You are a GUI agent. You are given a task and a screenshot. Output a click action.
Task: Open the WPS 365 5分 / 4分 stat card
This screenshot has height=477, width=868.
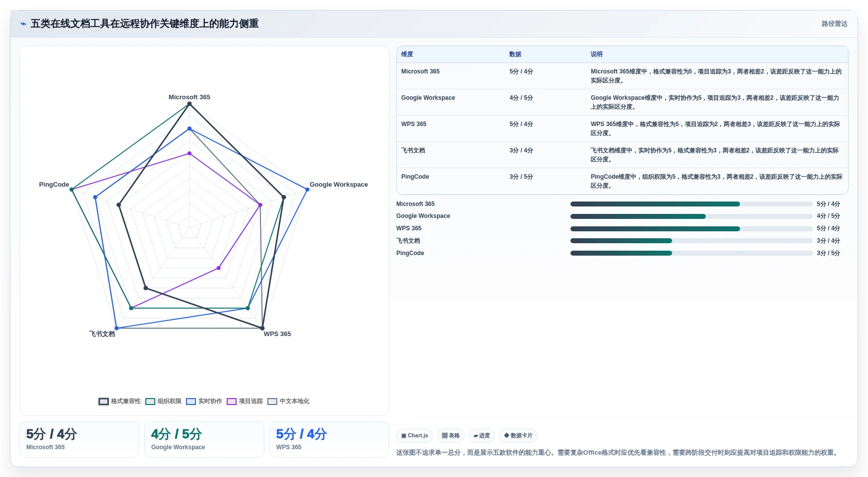pos(329,439)
